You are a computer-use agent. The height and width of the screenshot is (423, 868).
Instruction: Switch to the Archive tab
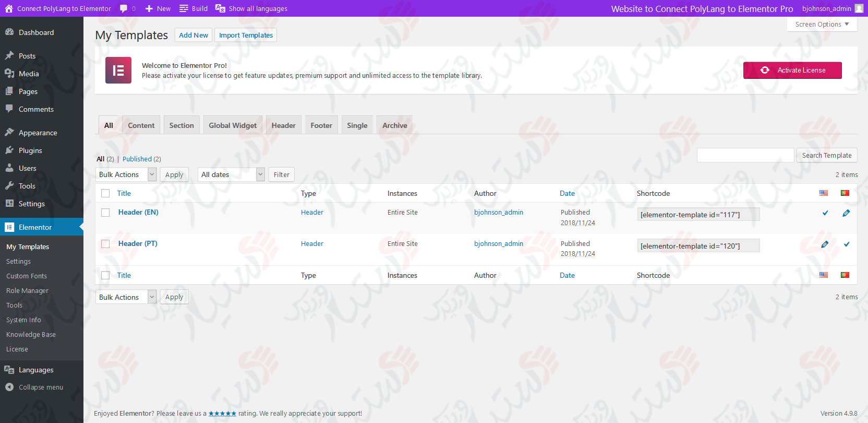(x=395, y=125)
